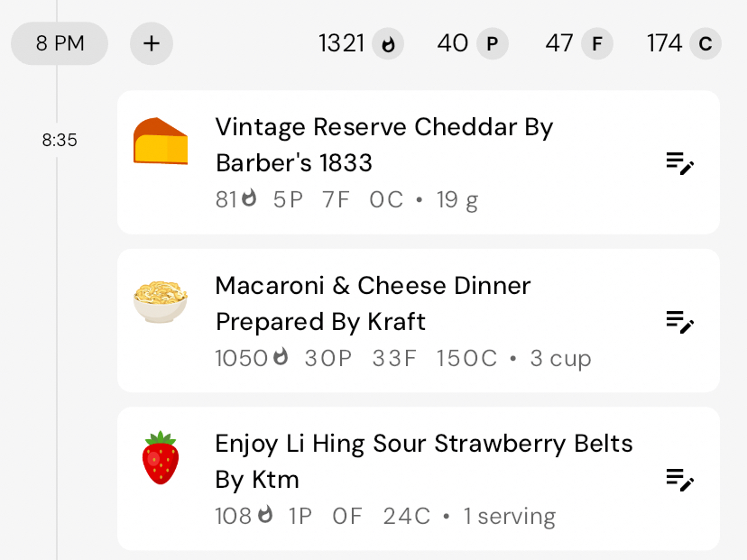Click the protein P badge
Viewport: 747px width, 560px height.
point(492,43)
